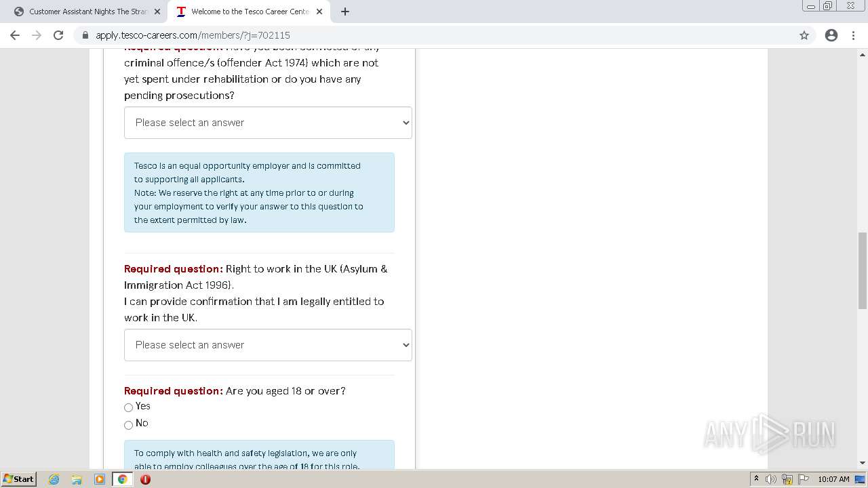Click the page vertical scrollbar thumb

click(862, 270)
